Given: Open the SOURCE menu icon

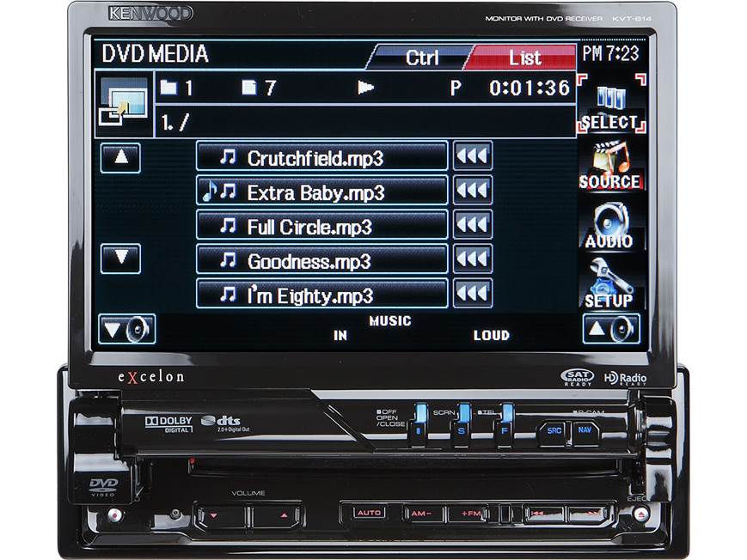Looking at the screenshot, I should tap(610, 166).
